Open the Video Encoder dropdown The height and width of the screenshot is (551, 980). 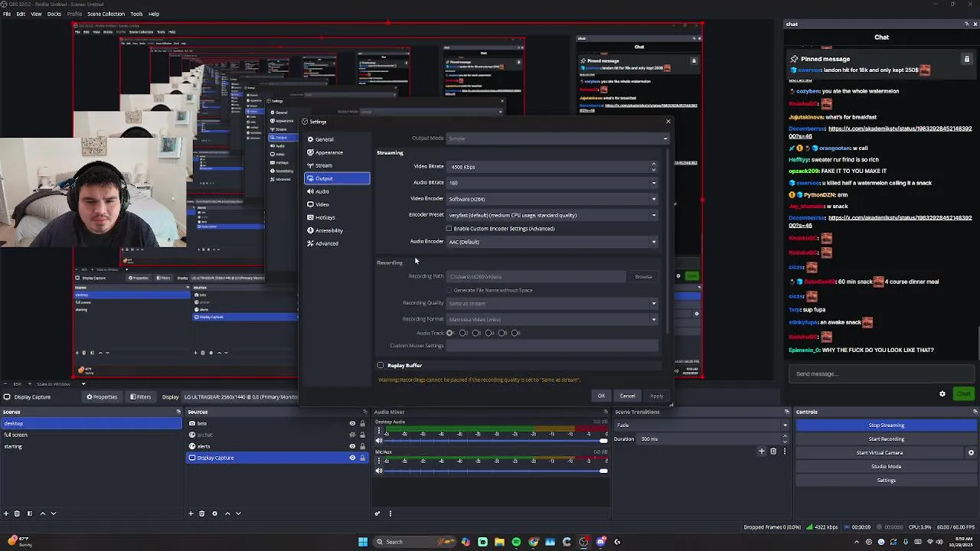(552, 199)
